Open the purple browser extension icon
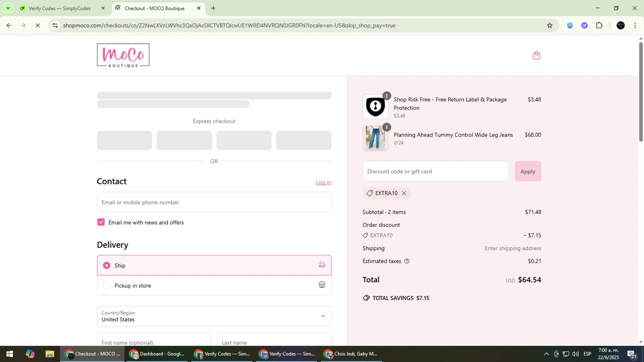Screen dimensions: 644x362 coord(584,25)
